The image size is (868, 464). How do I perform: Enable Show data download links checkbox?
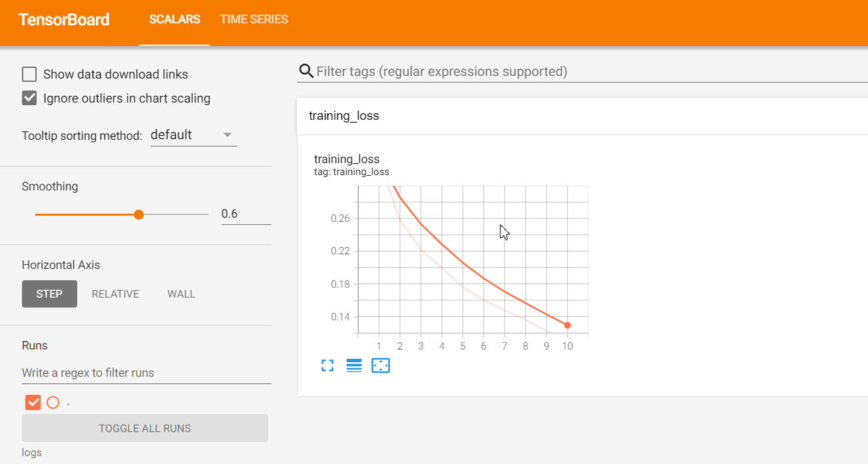coord(29,75)
